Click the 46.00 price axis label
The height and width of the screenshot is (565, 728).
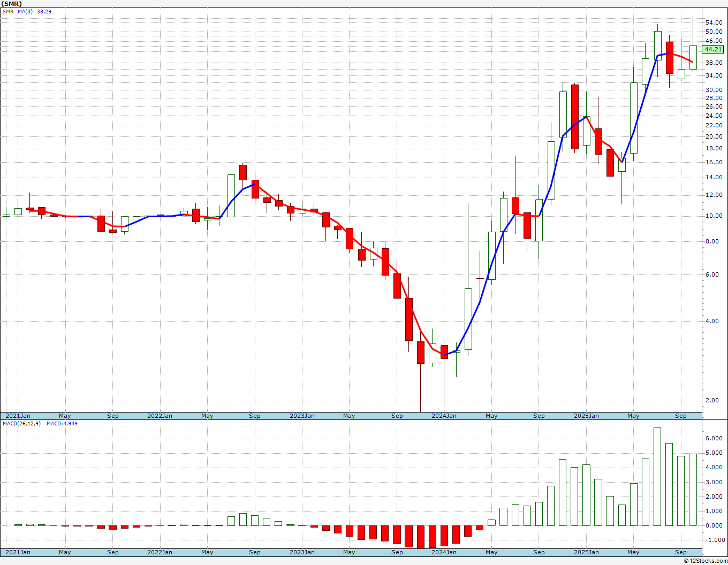click(x=714, y=41)
